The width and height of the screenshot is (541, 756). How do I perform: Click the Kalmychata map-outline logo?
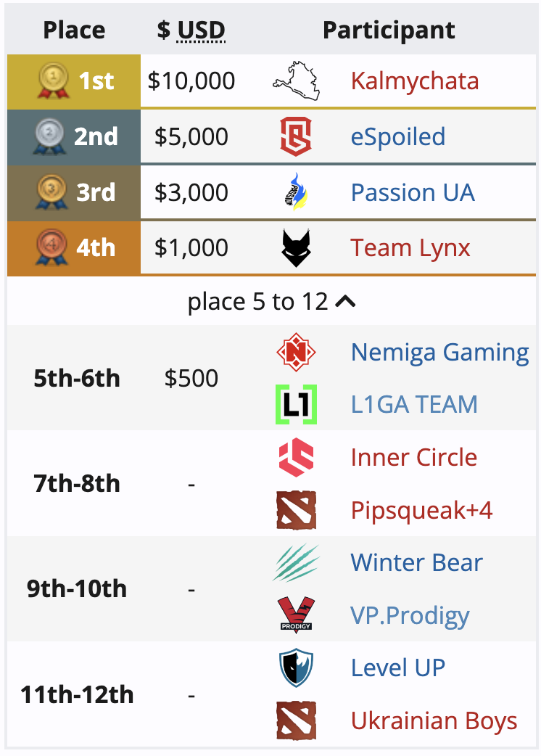[296, 81]
